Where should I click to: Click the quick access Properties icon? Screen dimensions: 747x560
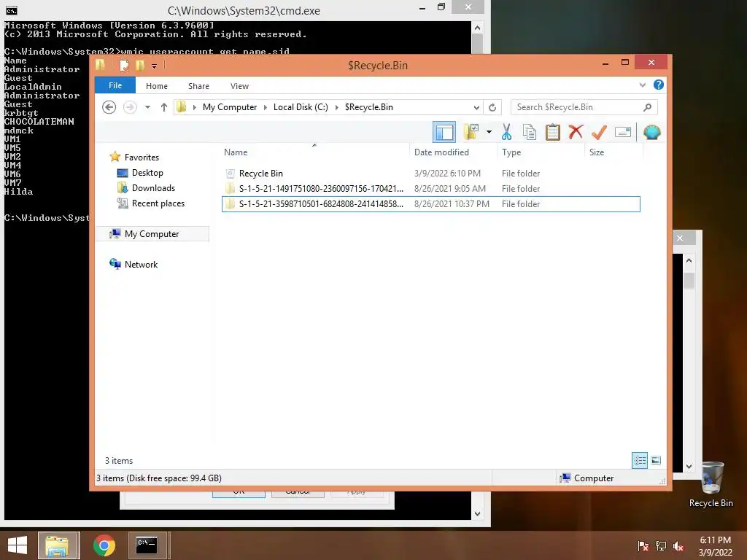click(124, 65)
